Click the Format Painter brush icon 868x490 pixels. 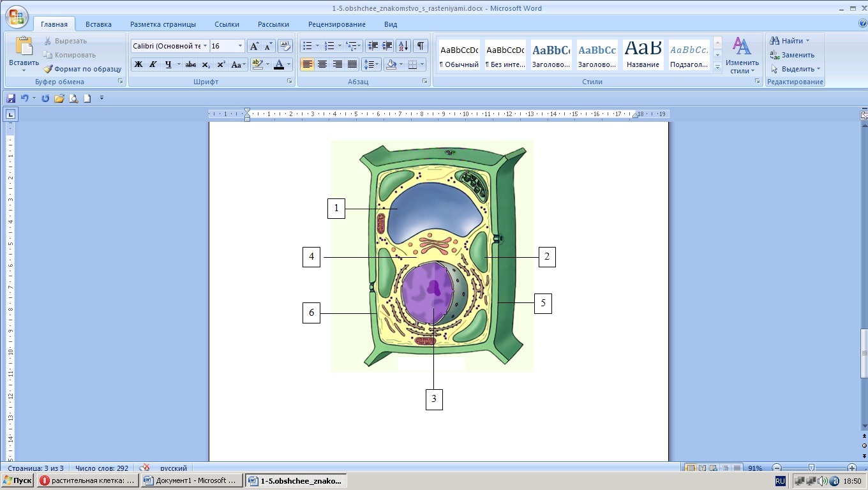pyautogui.click(x=49, y=69)
